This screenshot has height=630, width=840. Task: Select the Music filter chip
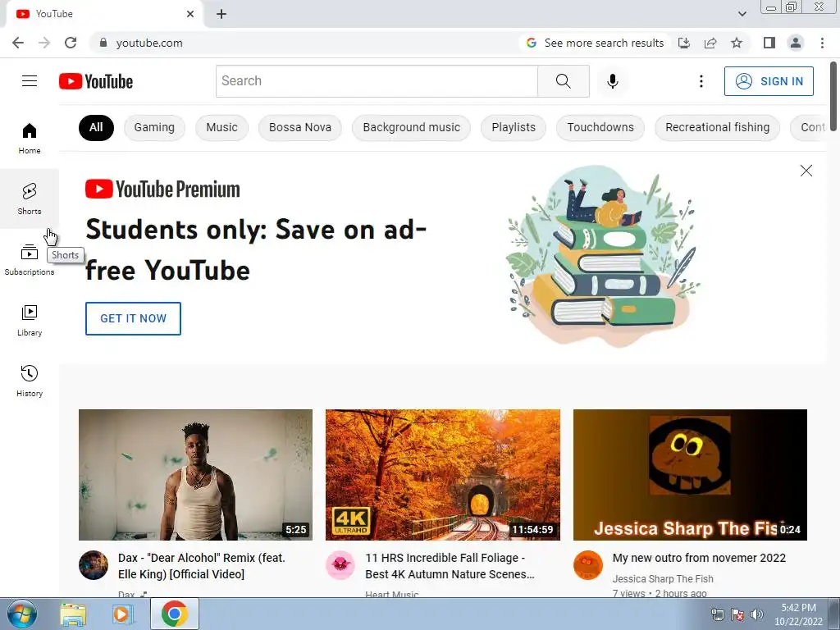click(221, 127)
